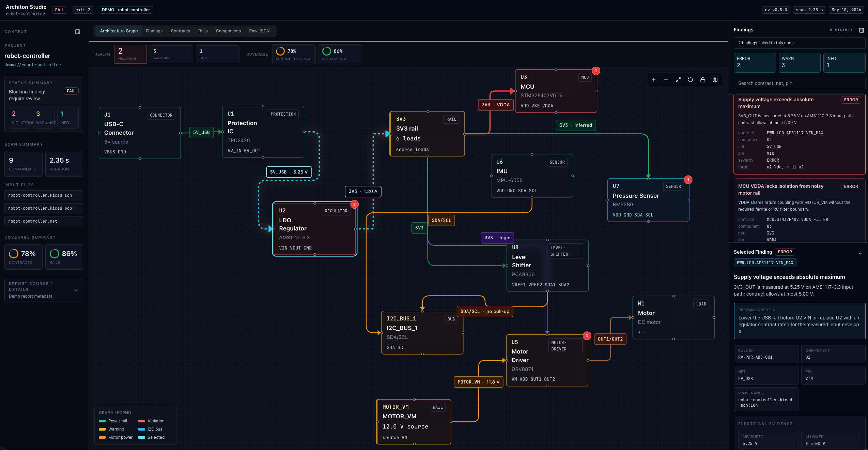Focus the Search contract, net, pin field

[799, 83]
